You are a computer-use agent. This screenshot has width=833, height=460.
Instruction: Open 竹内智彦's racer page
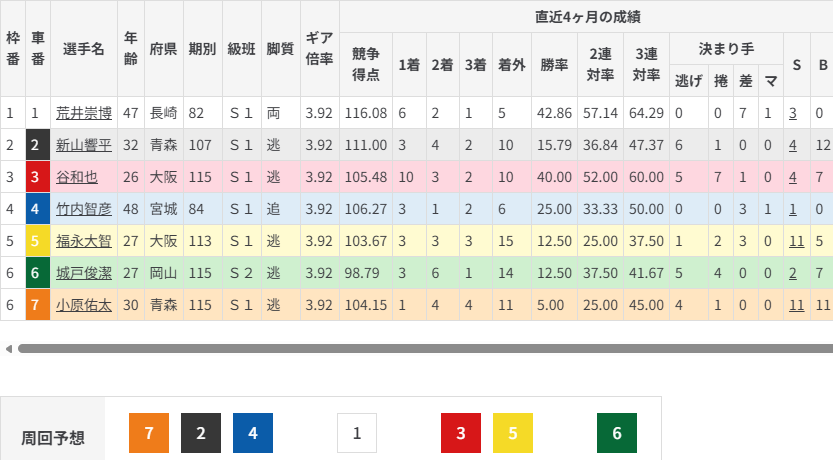[x=83, y=209]
